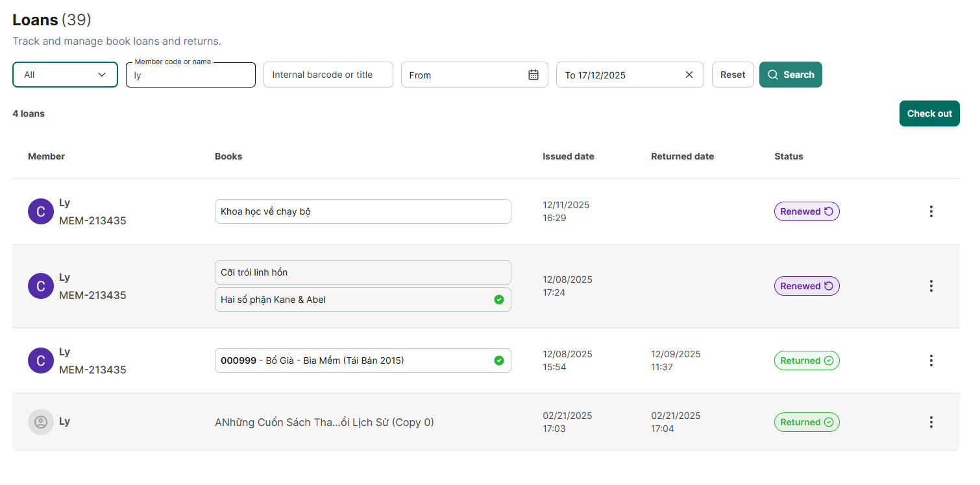Click Search button
This screenshot has width=980, height=485.
pyautogui.click(x=790, y=75)
